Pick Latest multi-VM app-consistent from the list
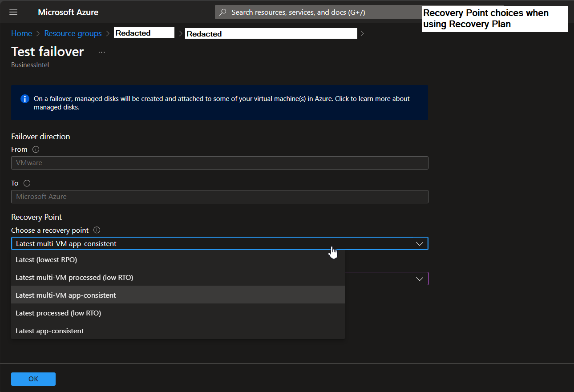Viewport: 574px width, 392px height. coord(178,295)
